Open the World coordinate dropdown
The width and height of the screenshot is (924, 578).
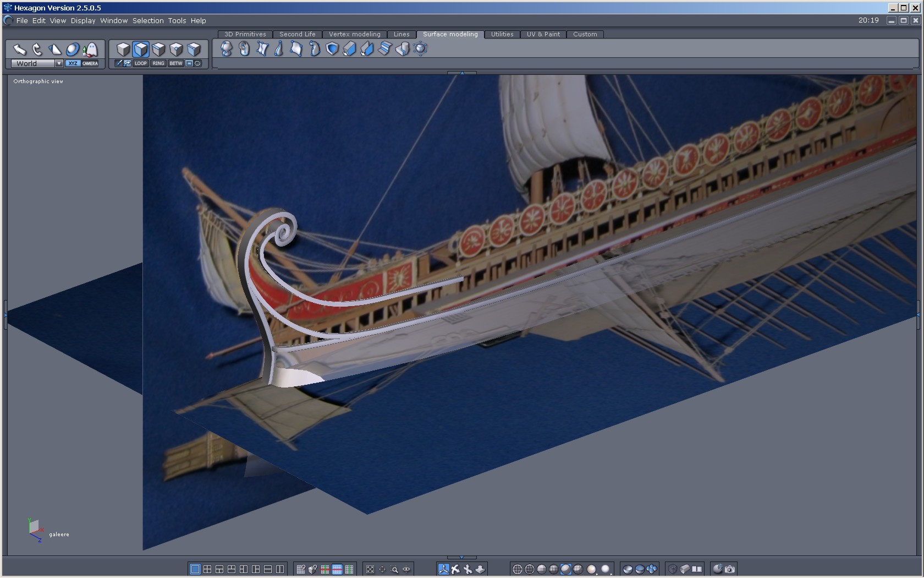59,63
